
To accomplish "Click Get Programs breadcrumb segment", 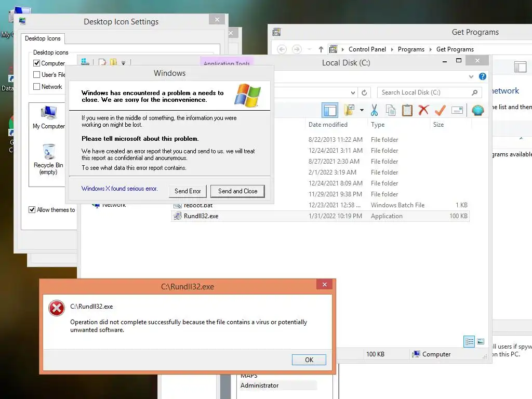I will coord(455,49).
